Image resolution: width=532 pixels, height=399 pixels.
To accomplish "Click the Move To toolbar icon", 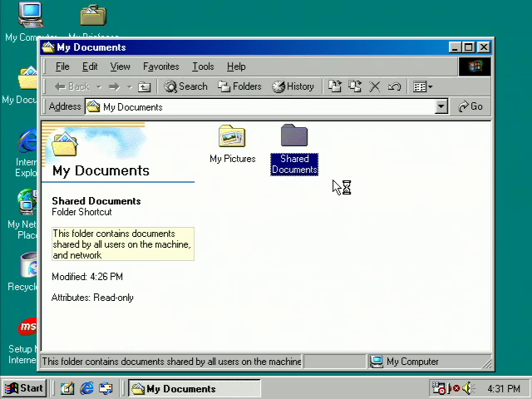I will pos(335,86).
